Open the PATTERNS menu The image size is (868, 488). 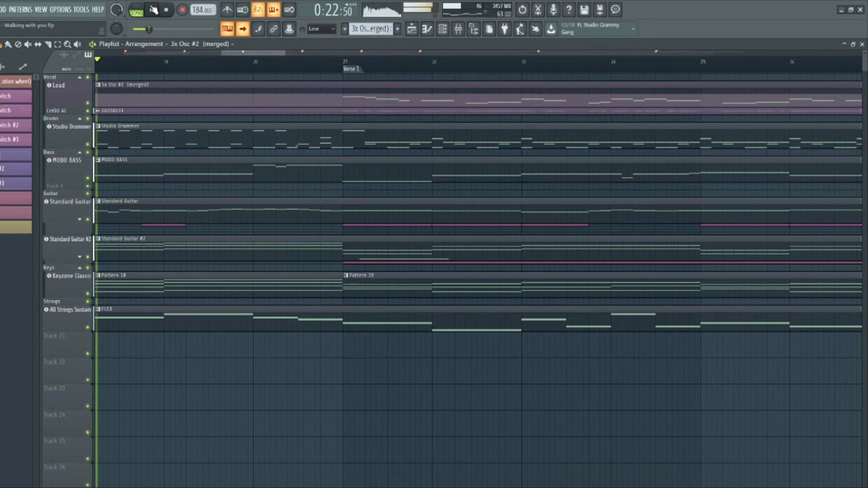tap(20, 9)
